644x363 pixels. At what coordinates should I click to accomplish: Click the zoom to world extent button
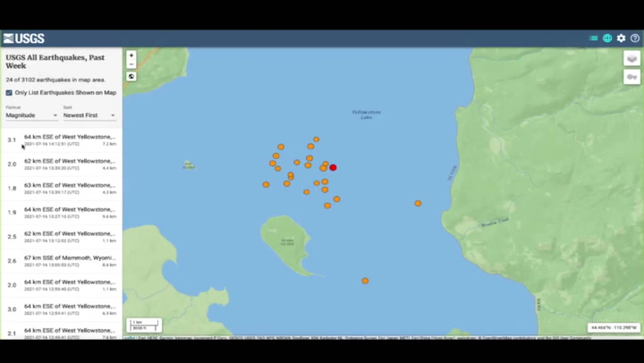pos(131,77)
